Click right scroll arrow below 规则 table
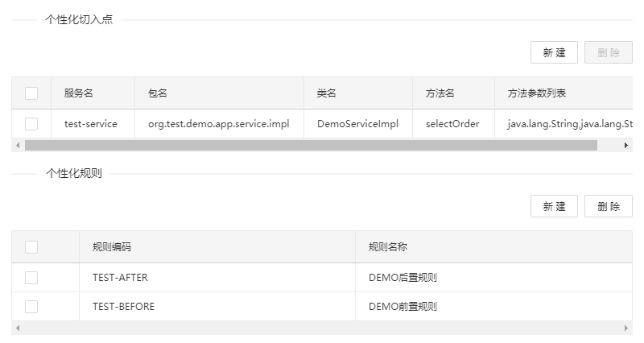 [626, 328]
